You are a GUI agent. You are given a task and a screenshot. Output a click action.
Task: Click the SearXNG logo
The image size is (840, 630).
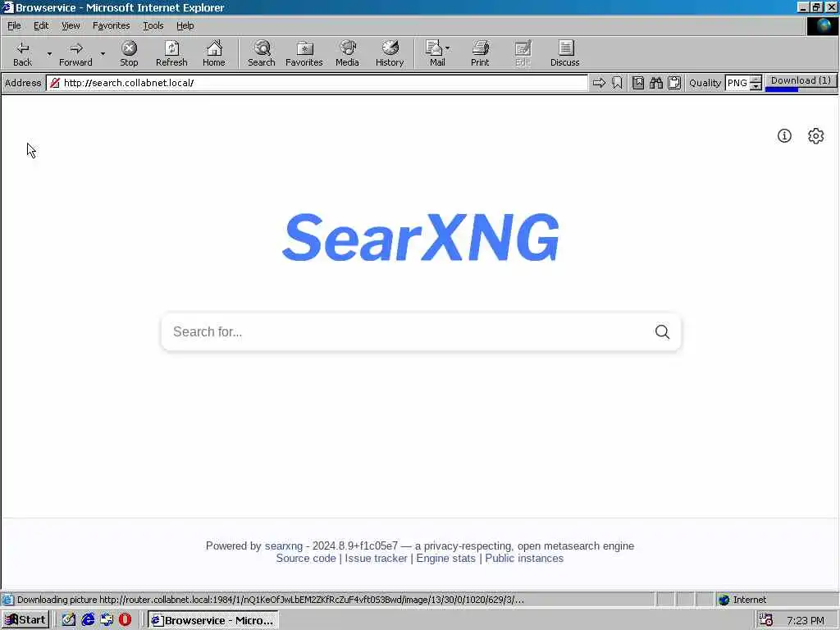click(x=421, y=237)
